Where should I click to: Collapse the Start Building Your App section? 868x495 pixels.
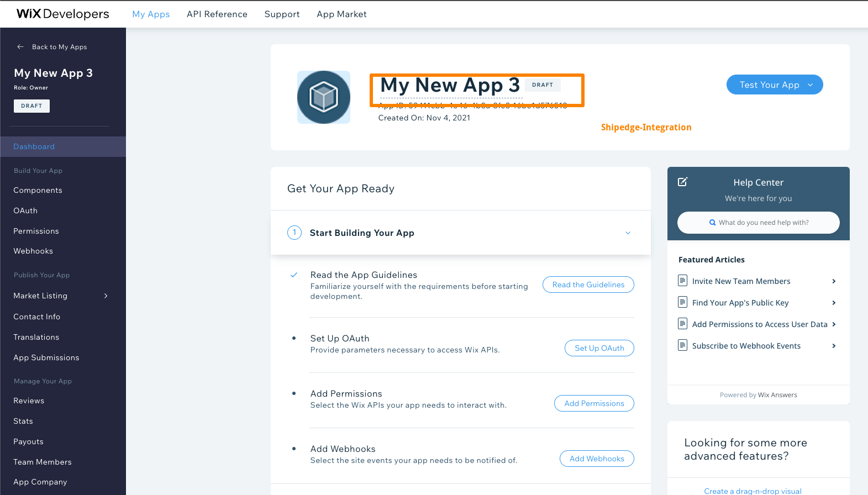point(628,233)
